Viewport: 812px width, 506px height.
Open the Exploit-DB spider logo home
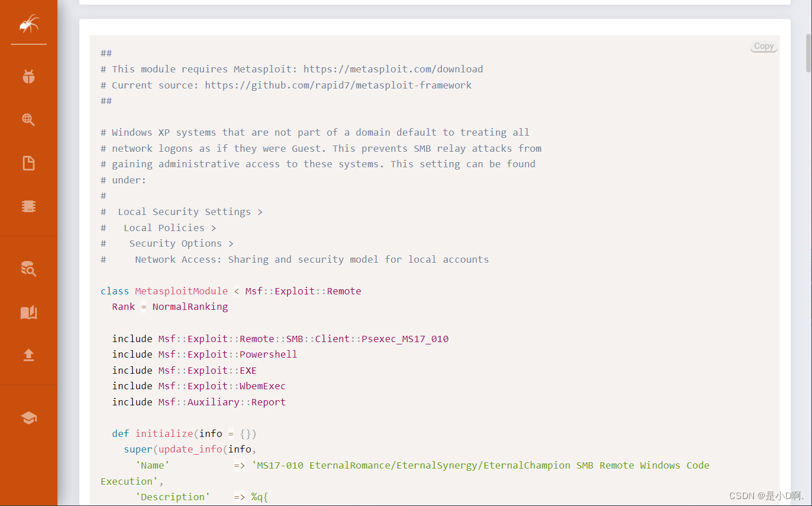pos(29,24)
